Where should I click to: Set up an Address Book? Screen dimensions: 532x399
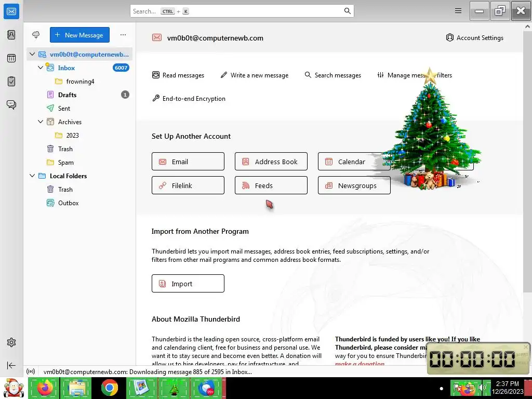pos(271,162)
